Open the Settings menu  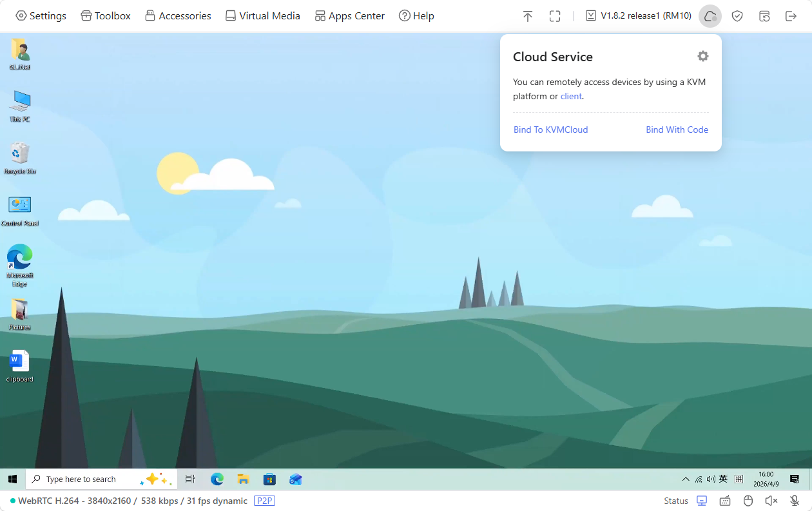[x=41, y=16]
